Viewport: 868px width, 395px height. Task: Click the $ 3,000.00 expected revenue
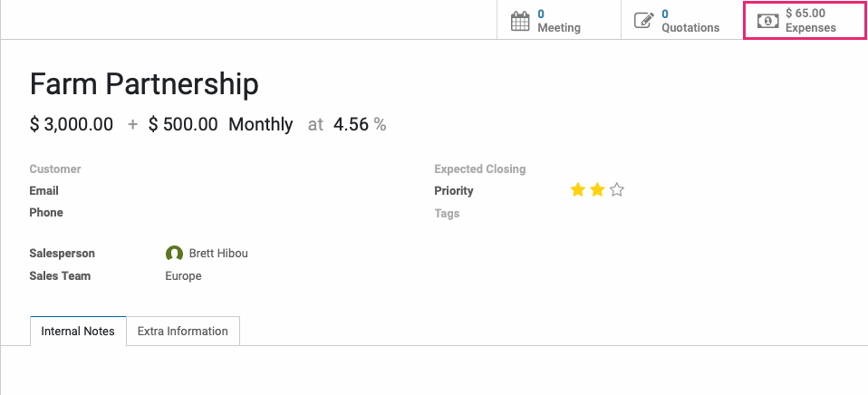(x=72, y=124)
